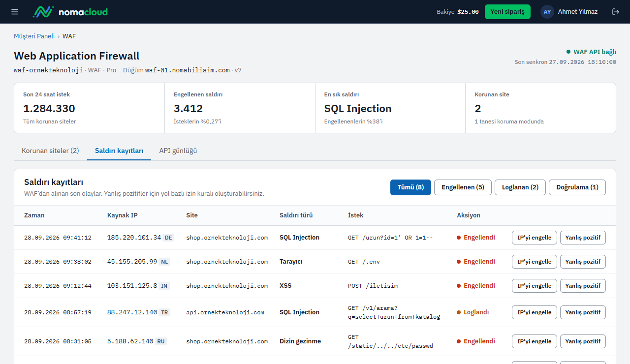
Task: Click the Bakiye $25.00 balance
Action: [458, 12]
